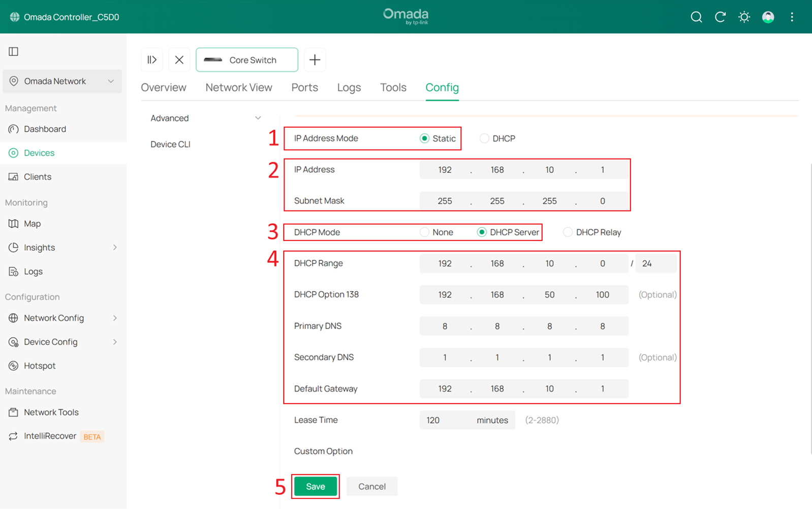Click the Dashboard gauge icon
This screenshot has width=812, height=509.
coord(14,129)
